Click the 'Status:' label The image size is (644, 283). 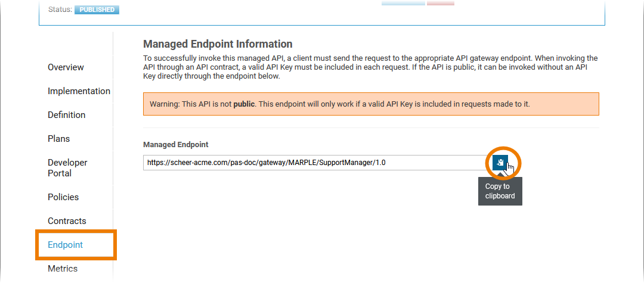click(x=60, y=10)
